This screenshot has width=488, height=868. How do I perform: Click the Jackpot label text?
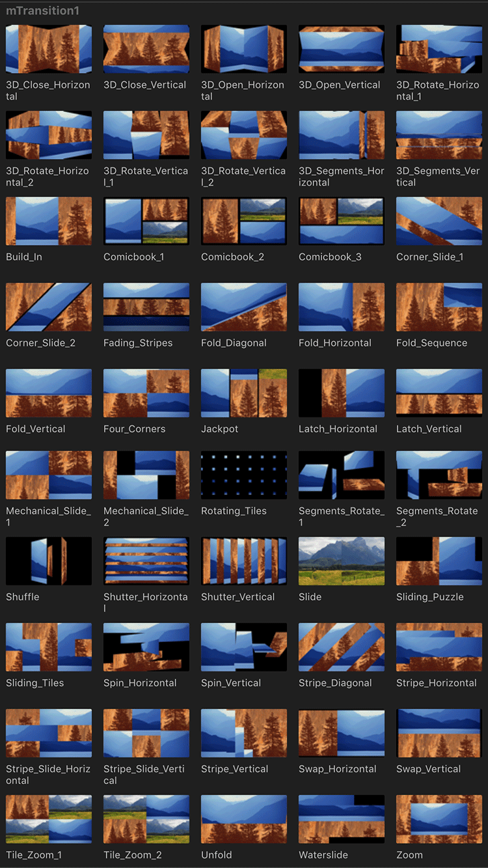tap(220, 429)
